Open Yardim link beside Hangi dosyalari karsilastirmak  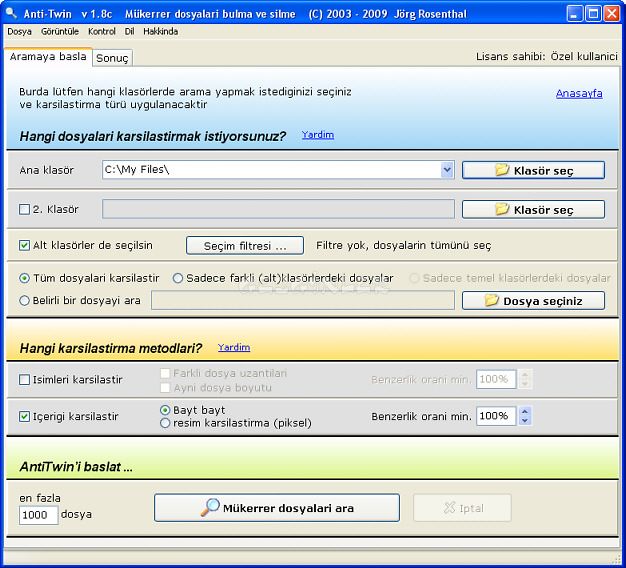click(318, 135)
